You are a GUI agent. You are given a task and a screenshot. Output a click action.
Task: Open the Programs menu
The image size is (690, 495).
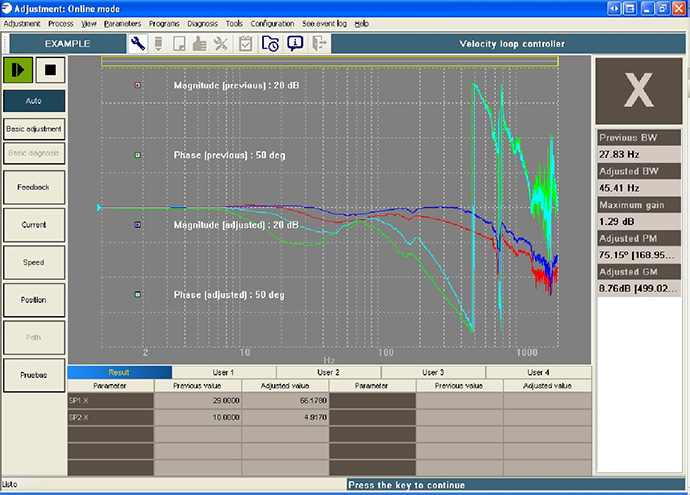[x=164, y=24]
